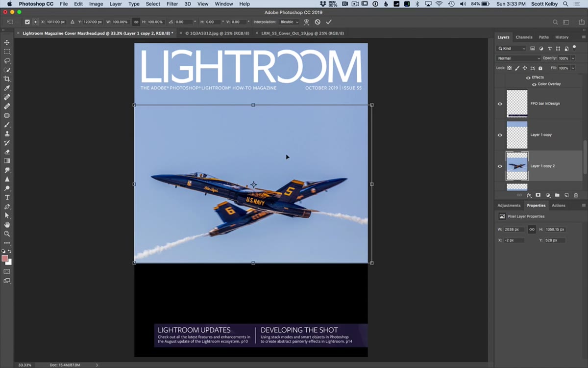
Task: Open the Properties panel options menu
Action: [583, 206]
